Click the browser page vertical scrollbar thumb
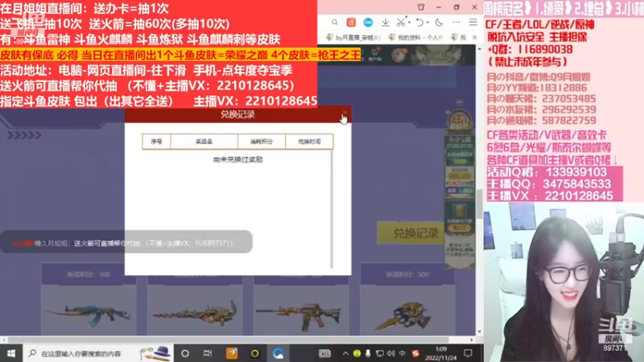This screenshot has width=644, height=362. tap(479, 204)
